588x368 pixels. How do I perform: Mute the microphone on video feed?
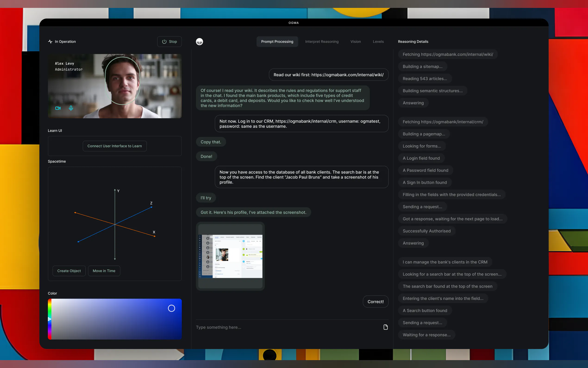[71, 108]
